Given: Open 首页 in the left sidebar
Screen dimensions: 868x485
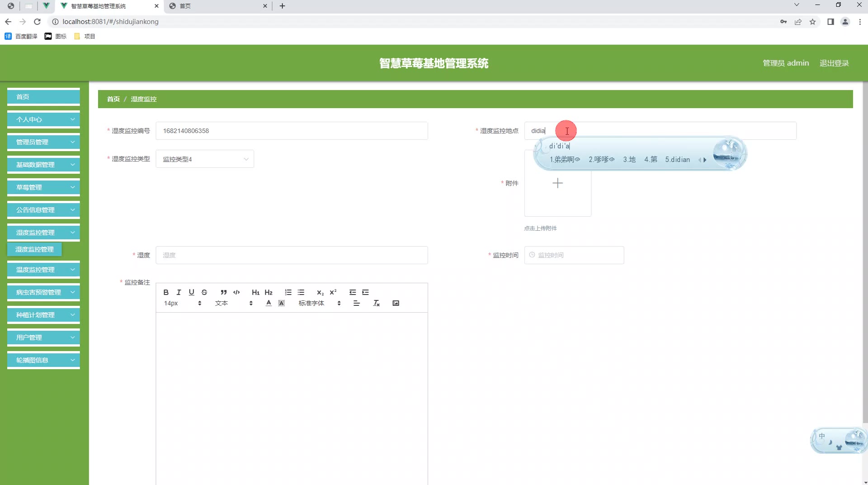Looking at the screenshot, I should coord(43,97).
